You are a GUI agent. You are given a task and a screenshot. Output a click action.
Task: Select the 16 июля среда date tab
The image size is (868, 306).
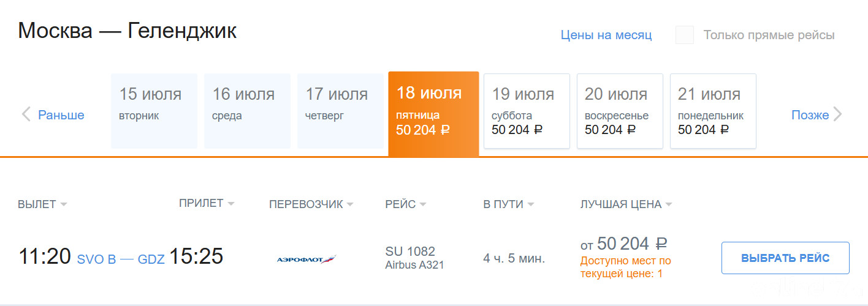(x=248, y=111)
